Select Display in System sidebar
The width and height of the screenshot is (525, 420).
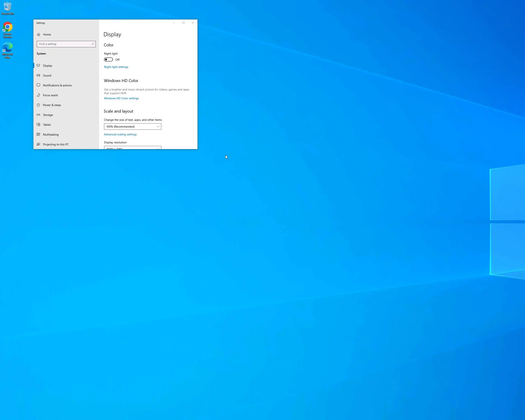click(48, 66)
